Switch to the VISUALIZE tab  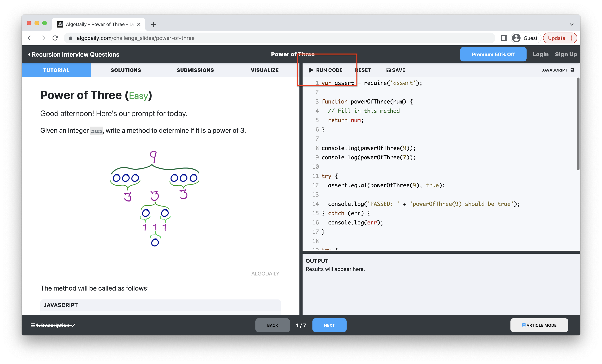[265, 70]
